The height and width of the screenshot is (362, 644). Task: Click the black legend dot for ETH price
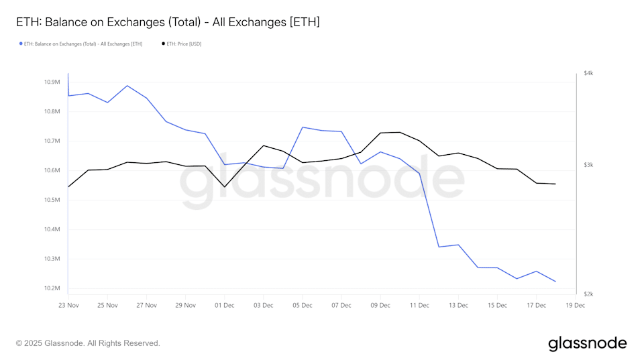click(x=164, y=44)
